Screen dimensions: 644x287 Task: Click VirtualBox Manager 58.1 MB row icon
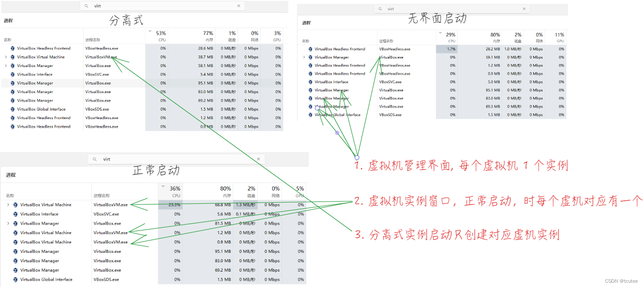pos(13,66)
